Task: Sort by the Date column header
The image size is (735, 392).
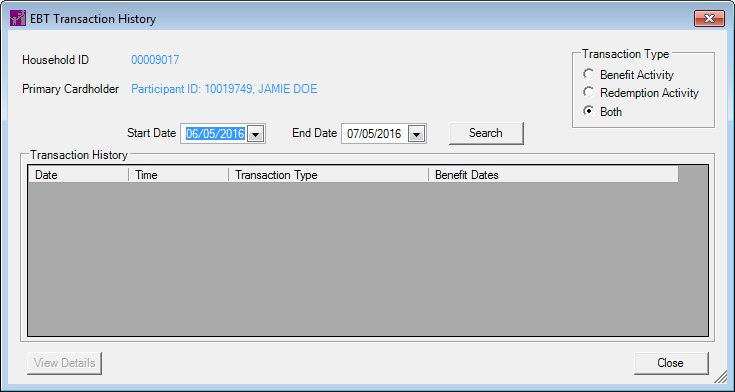Action: coord(78,175)
